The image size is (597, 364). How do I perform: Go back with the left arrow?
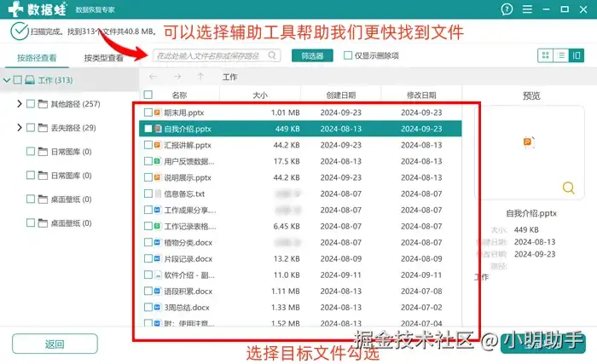[x=153, y=77]
